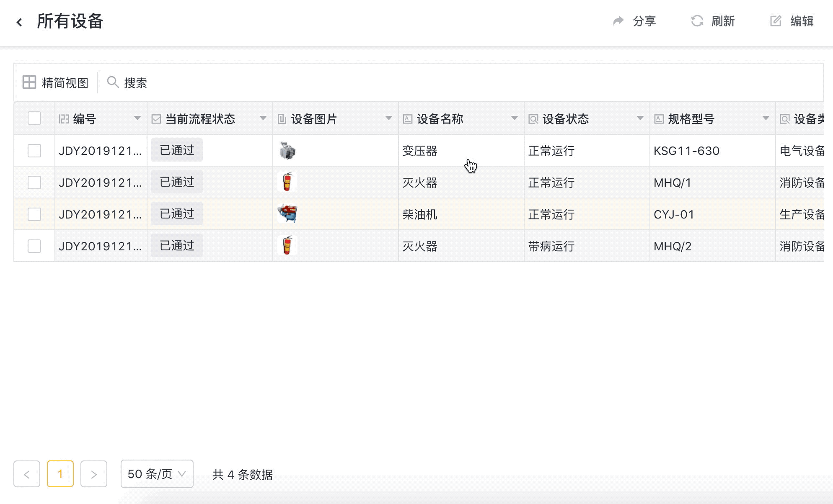Open the fire extinguisher image in MHQ/2 row
The height and width of the screenshot is (504, 833).
tap(287, 246)
